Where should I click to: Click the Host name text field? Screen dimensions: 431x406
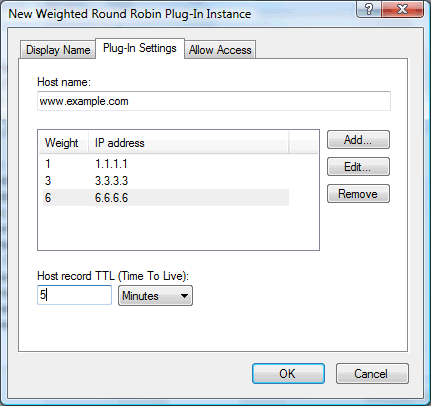click(x=214, y=101)
